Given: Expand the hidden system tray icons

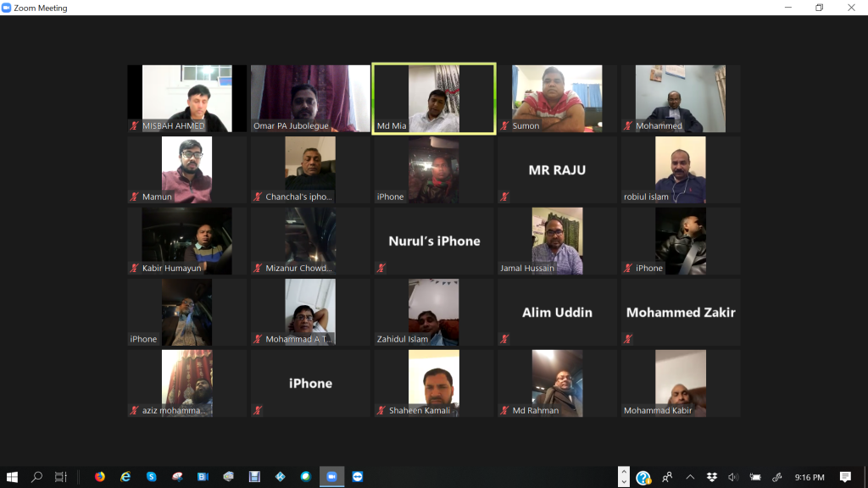Looking at the screenshot, I should point(690,477).
